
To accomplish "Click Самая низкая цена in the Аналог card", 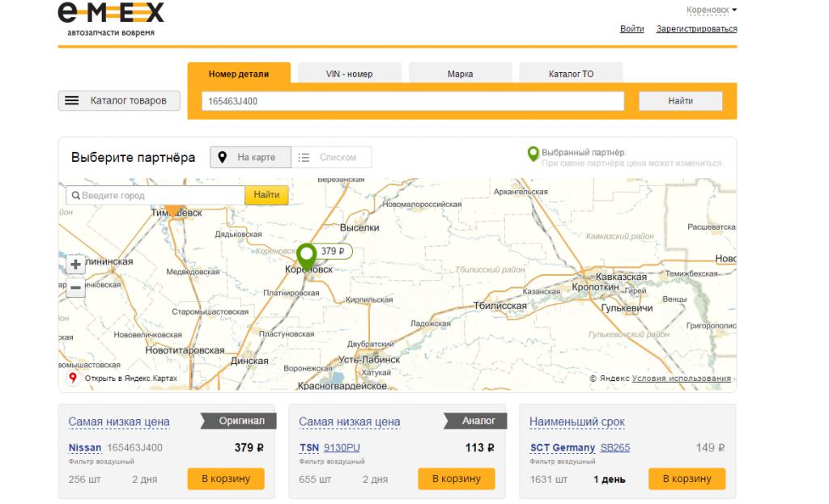I will click(350, 421).
